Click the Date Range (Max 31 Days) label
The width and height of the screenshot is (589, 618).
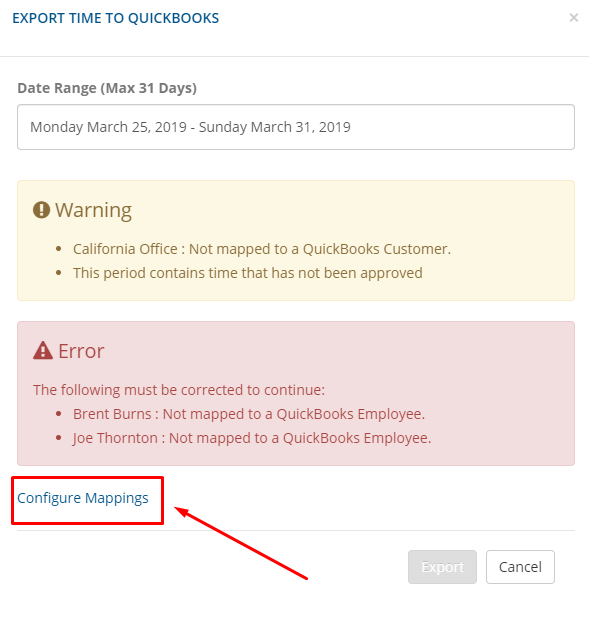pyautogui.click(x=107, y=88)
